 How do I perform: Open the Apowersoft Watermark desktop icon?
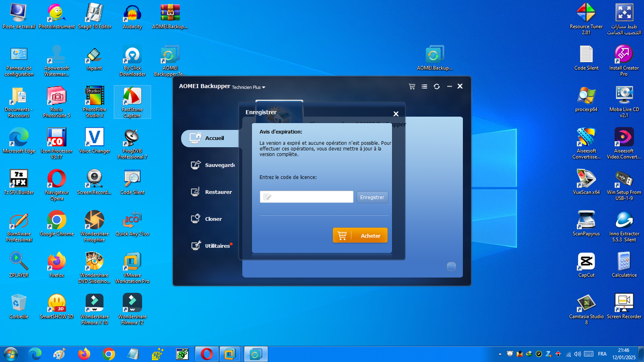click(x=57, y=61)
